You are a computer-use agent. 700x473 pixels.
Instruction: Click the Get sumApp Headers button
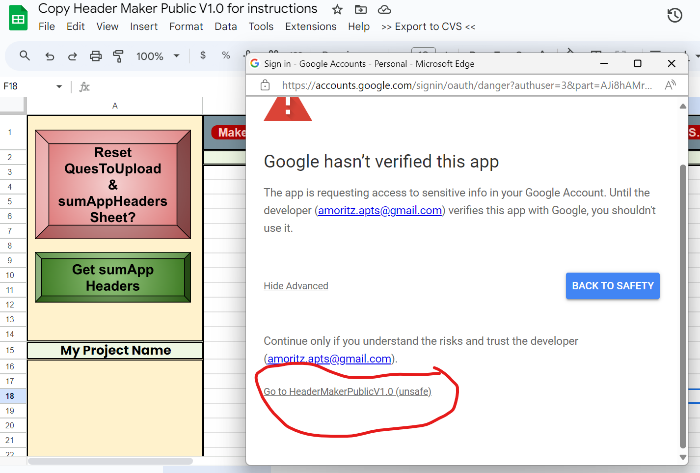coord(113,278)
